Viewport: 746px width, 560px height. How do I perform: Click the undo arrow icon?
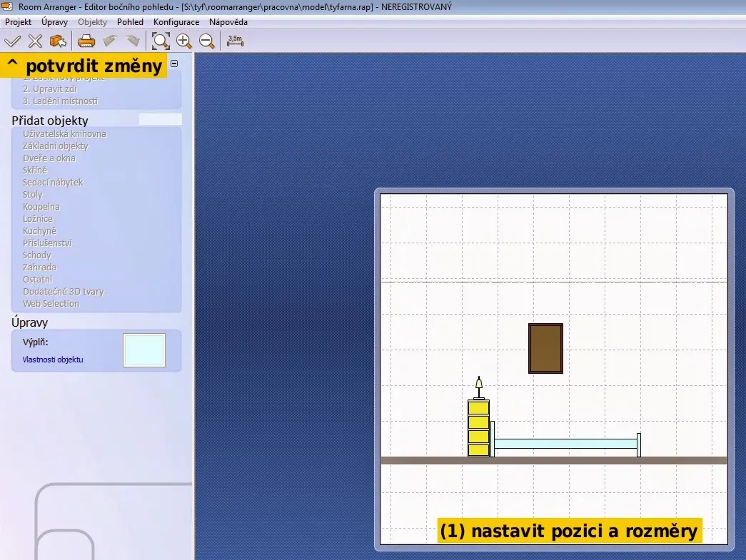[x=110, y=41]
